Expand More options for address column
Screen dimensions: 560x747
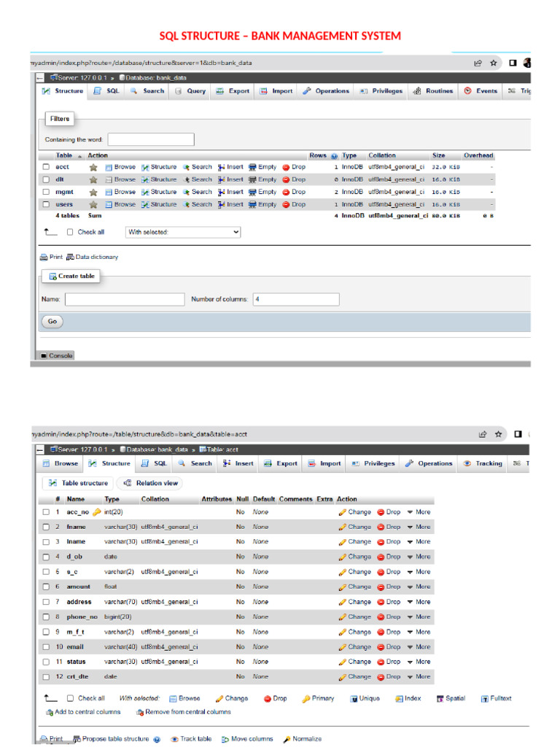[x=419, y=602]
